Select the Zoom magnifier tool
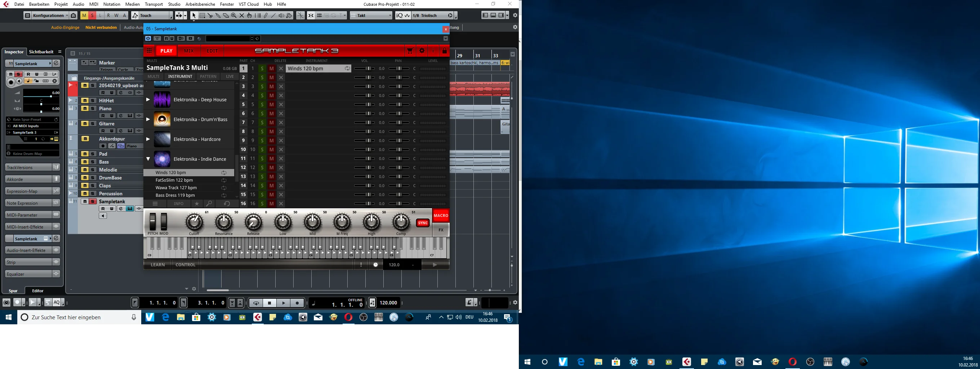Screen dimensions: 980x369 pos(233,15)
